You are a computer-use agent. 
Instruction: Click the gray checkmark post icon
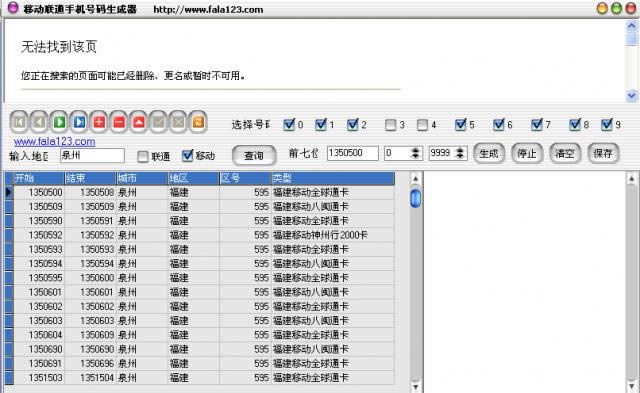click(x=158, y=122)
